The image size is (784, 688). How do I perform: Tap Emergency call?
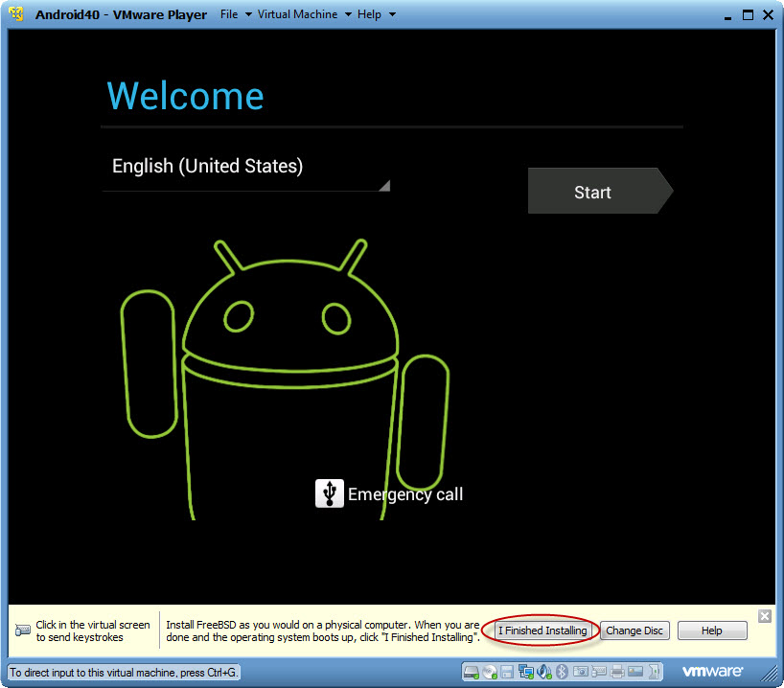click(x=405, y=494)
